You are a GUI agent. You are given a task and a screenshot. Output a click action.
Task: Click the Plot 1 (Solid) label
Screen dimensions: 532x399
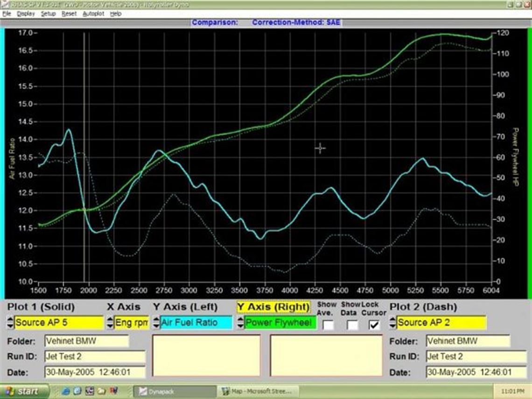click(41, 307)
